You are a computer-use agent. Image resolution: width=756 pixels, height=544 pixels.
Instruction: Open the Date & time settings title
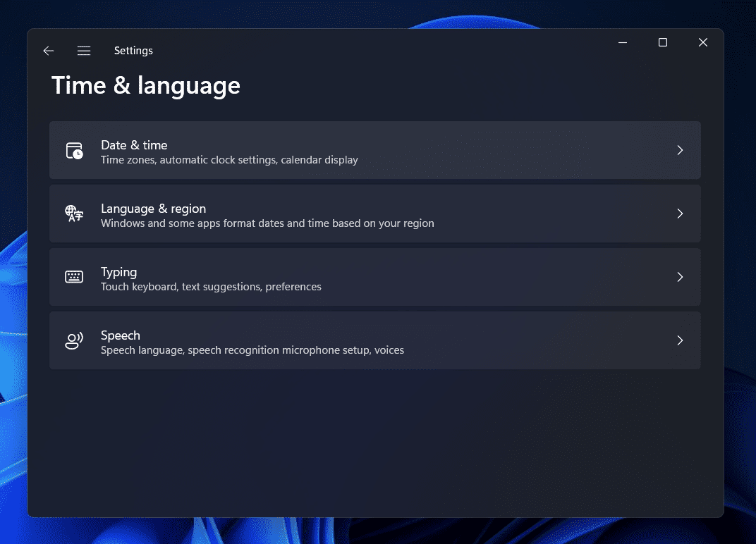click(134, 145)
